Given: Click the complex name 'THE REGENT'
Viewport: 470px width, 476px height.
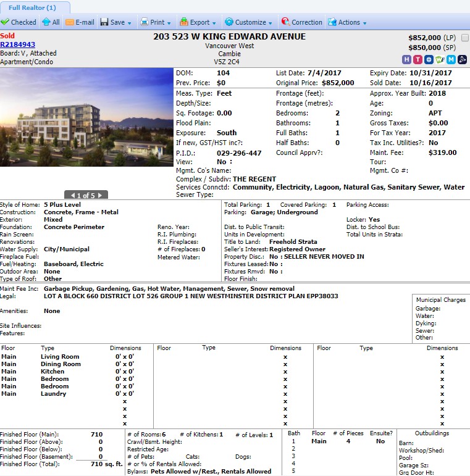Looking at the screenshot, I should pos(254,179).
